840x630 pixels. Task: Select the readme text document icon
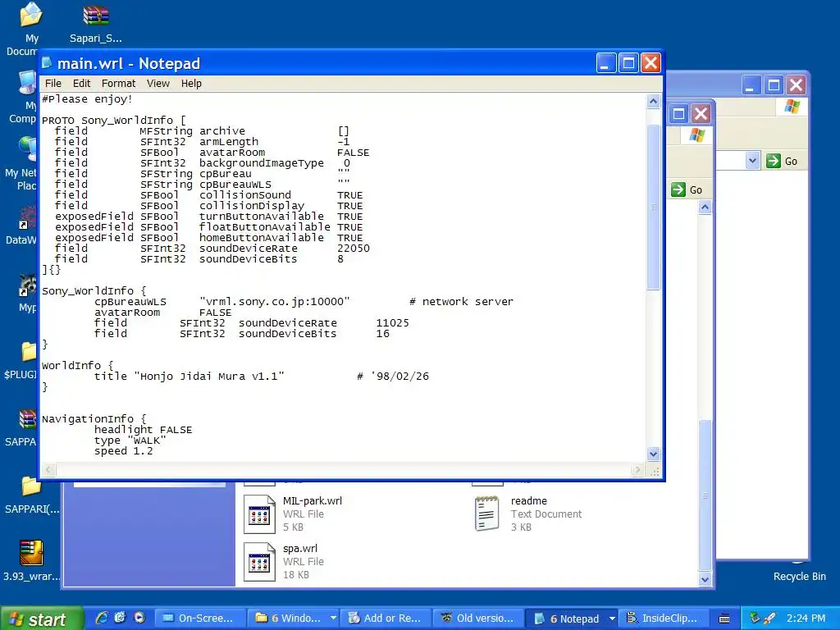click(x=486, y=514)
